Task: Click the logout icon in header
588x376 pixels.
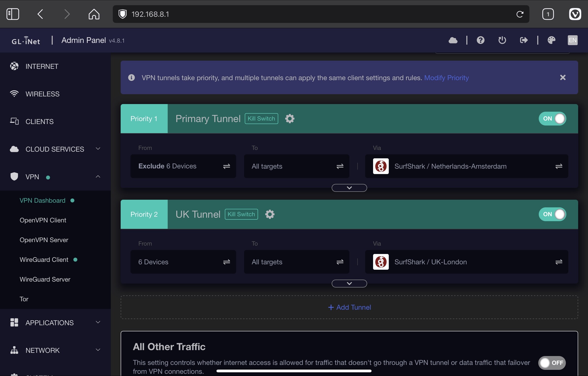Action: [524, 40]
